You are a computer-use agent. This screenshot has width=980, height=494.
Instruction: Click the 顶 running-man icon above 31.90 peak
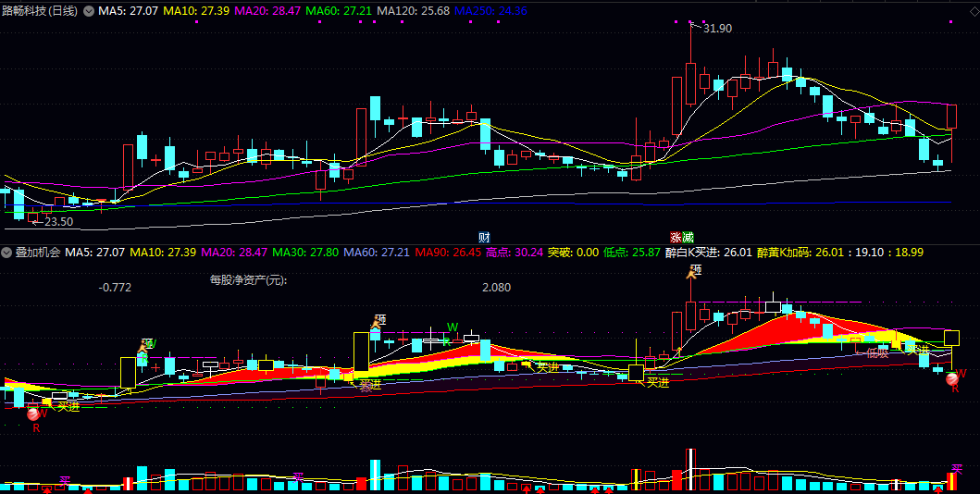pos(692,271)
